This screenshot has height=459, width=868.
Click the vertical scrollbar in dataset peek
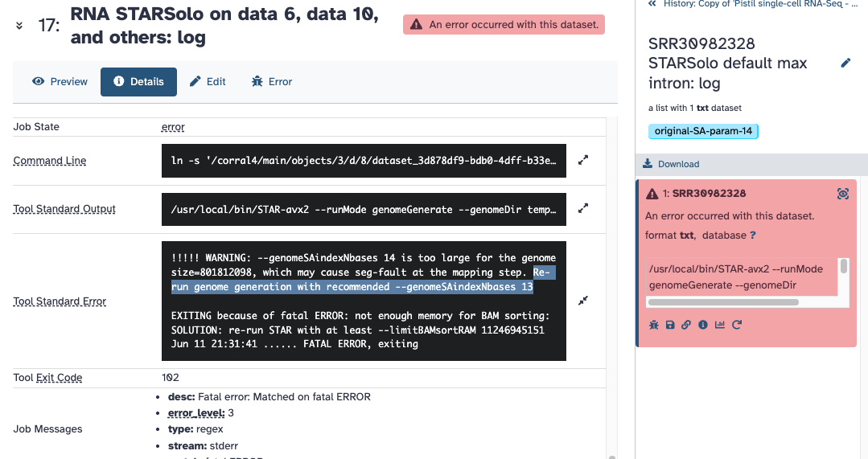click(844, 266)
